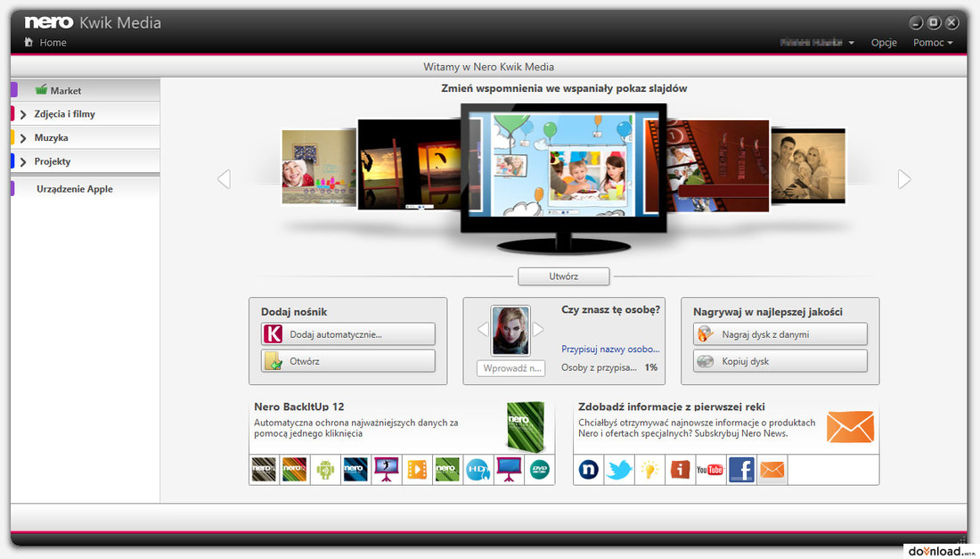The image size is (980, 559).
Task: Show previous slideshow theme with carousel left arrow
Action: [x=224, y=179]
